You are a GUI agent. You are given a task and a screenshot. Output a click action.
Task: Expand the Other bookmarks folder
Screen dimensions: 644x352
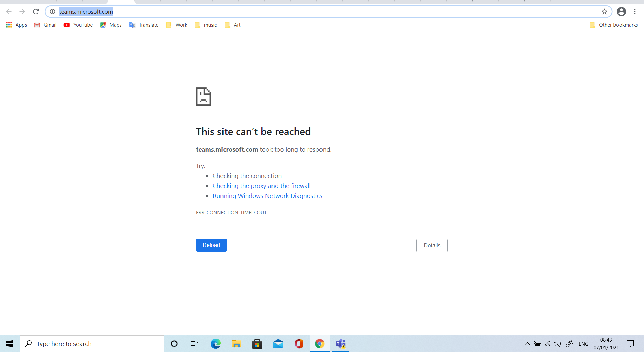613,25
